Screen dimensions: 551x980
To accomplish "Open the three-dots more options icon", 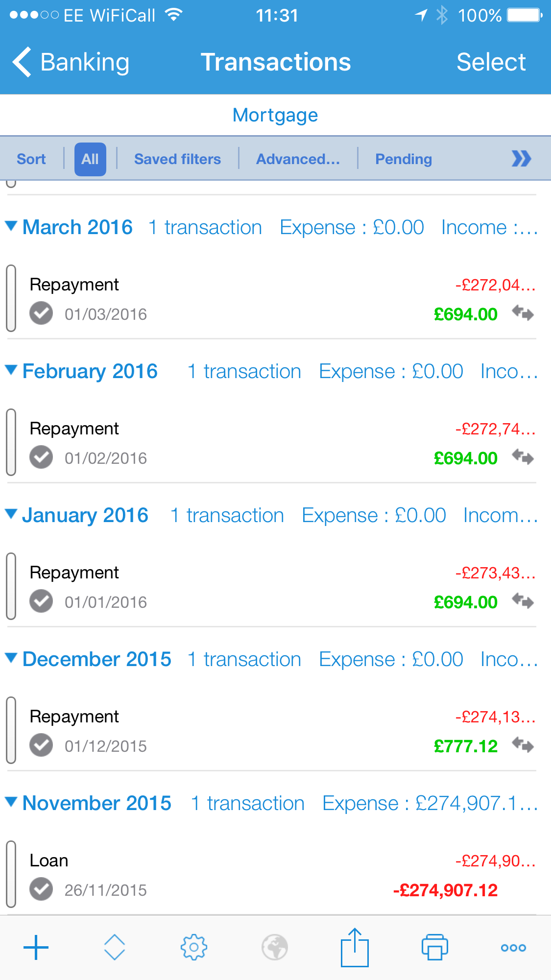I will (513, 948).
